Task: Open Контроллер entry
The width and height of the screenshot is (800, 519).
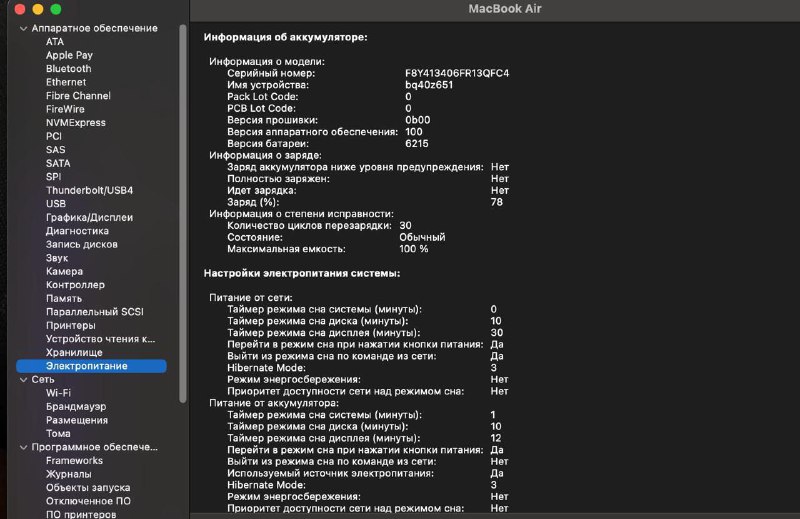Action: click(75, 285)
